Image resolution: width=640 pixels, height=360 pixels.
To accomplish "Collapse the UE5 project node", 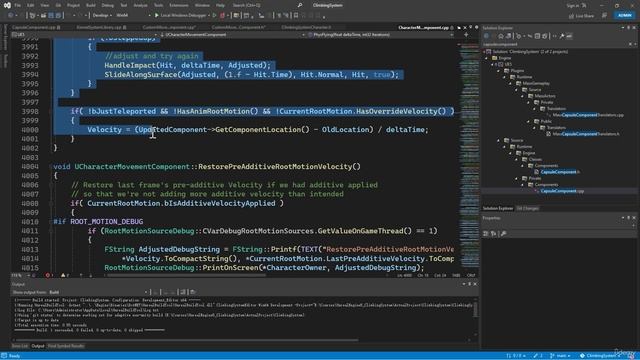I will 493,64.
